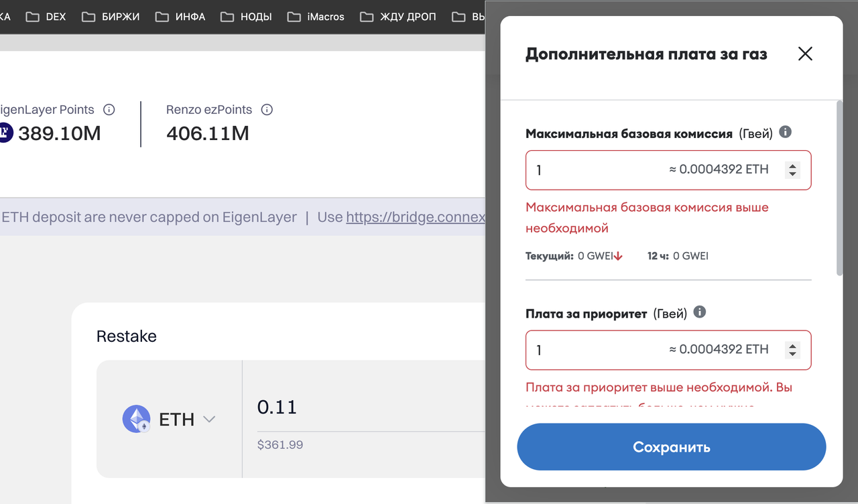Image resolution: width=858 pixels, height=504 pixels.
Task: Click the dialog's vertical scrollbar
Action: coord(839,188)
